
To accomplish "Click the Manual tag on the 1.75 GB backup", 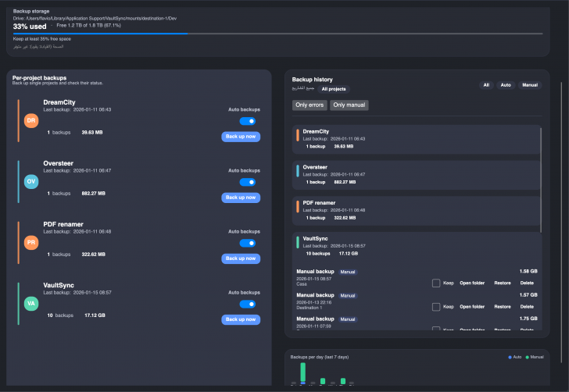I will [348, 319].
